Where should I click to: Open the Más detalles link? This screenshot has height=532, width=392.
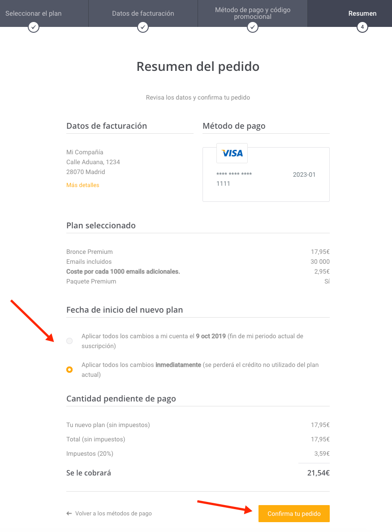coord(83,185)
